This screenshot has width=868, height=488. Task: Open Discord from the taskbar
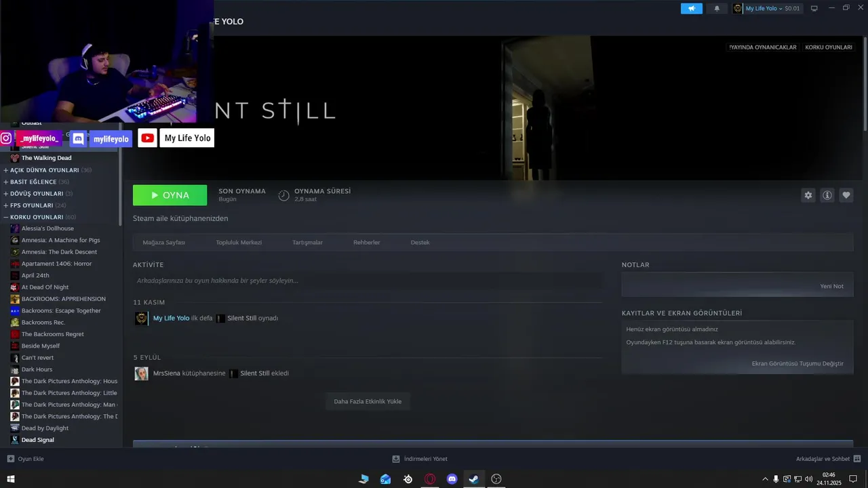452,479
